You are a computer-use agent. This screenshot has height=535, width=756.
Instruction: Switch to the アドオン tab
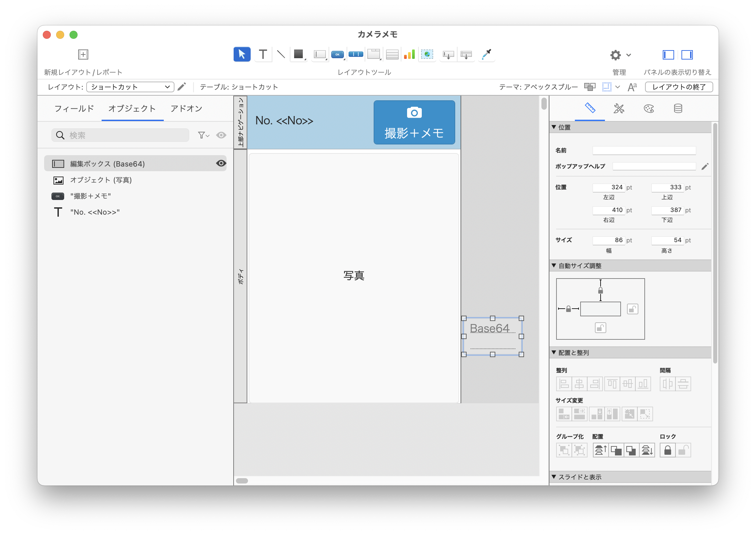tap(186, 109)
